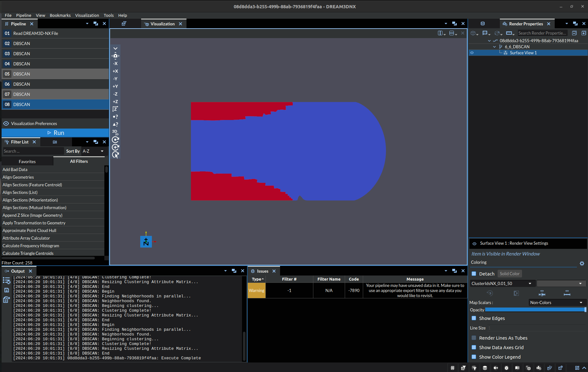Open the layout grid icon in status bar
Viewport: 588px width, 372px height.
[x=577, y=368]
